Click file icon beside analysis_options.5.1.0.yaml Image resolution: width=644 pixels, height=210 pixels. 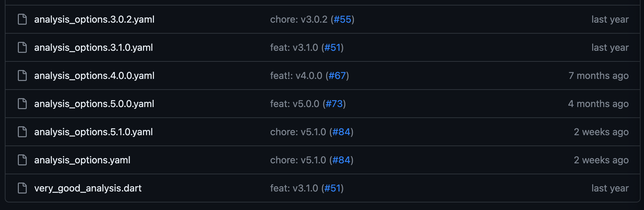pyautogui.click(x=22, y=132)
